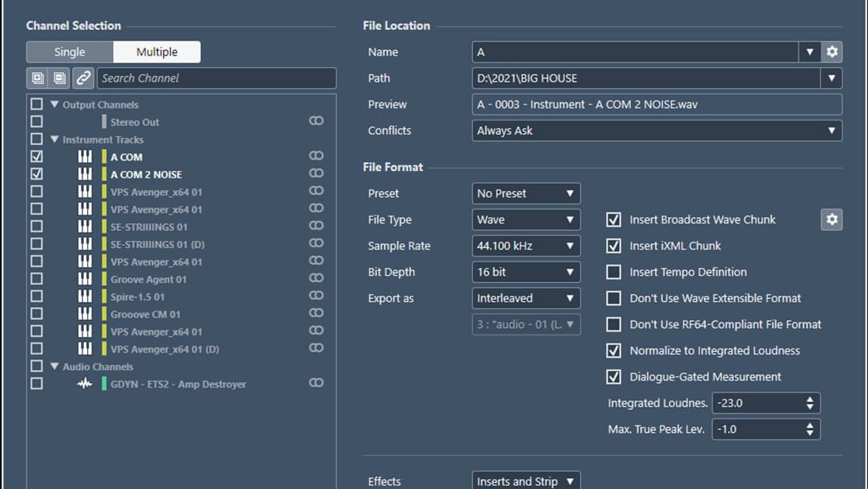The width and height of the screenshot is (868, 489).
Task: Switch to the Single channel tab
Action: [70, 52]
